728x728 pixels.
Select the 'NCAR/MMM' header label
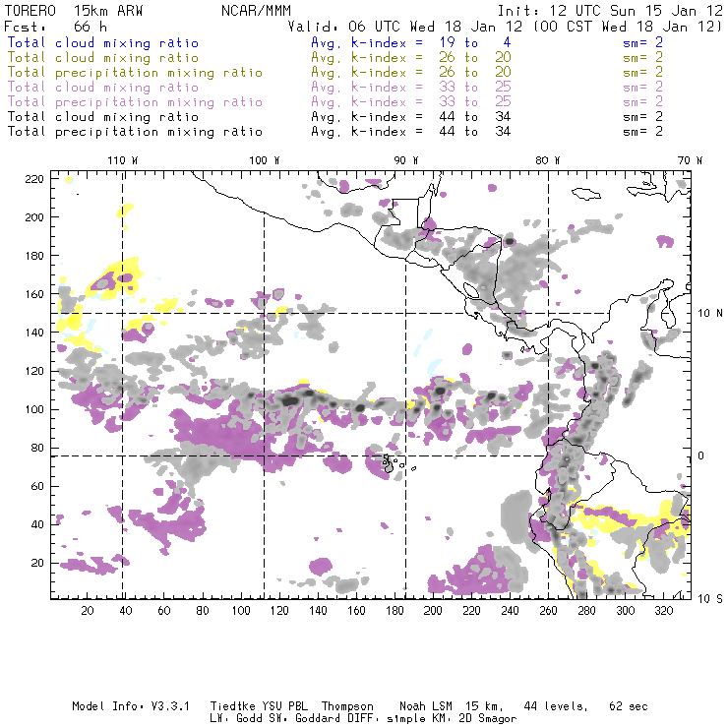256,11
